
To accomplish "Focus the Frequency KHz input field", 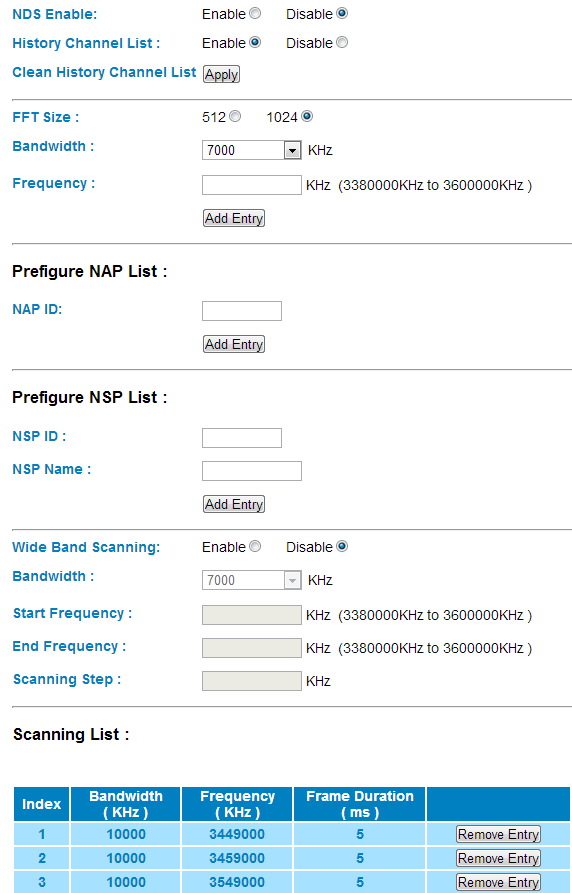I will pyautogui.click(x=251, y=185).
